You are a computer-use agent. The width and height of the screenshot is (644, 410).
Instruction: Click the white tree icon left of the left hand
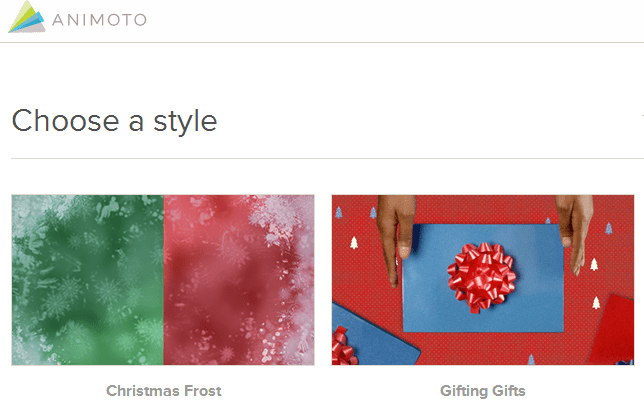(354, 243)
